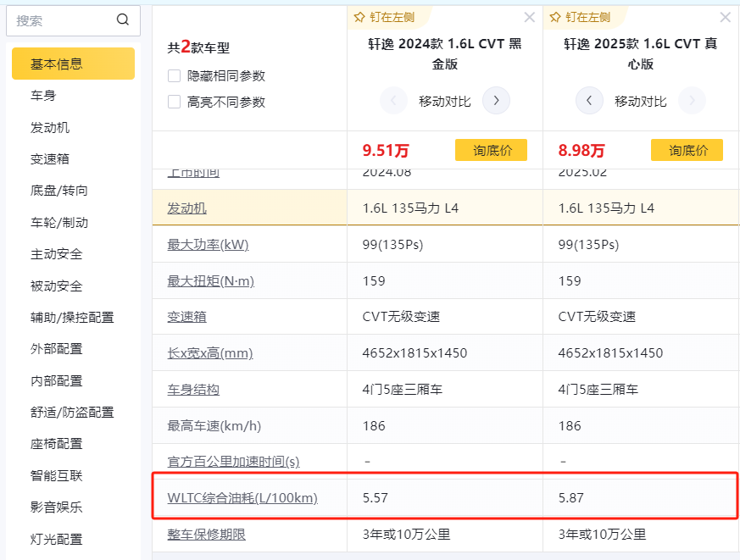740x560 pixels.
Task: Click the 5.87 fuel consumption value
Action: (571, 497)
